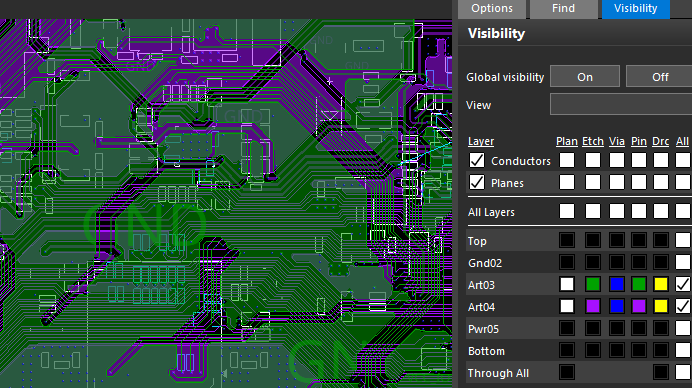Enable all visibility for Top layer
692x388 pixels.
click(x=683, y=240)
